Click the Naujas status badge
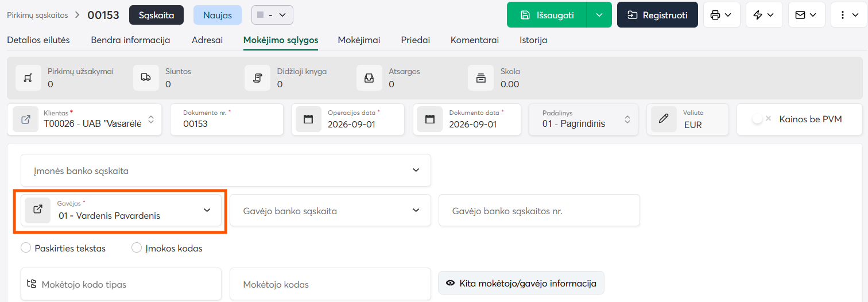The image size is (868, 302). pos(218,15)
